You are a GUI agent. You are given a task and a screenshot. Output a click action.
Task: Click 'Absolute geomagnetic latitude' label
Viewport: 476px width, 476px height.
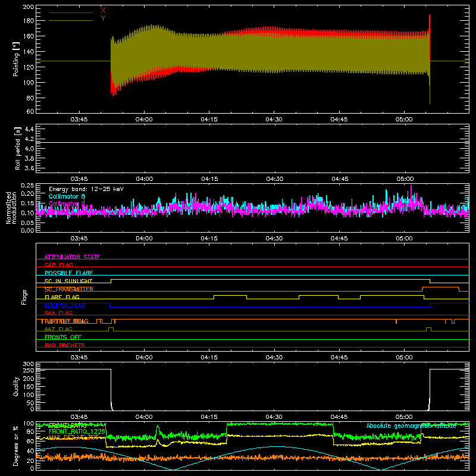411,426
